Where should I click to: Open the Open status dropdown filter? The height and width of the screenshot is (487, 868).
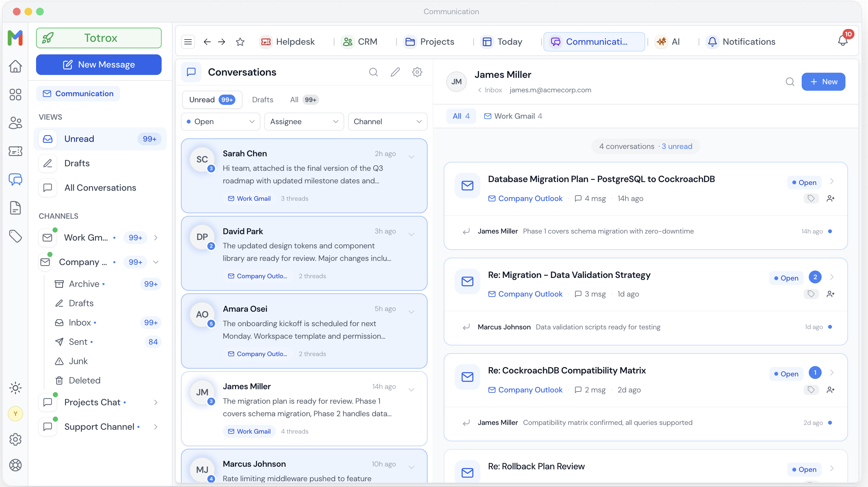(x=221, y=122)
